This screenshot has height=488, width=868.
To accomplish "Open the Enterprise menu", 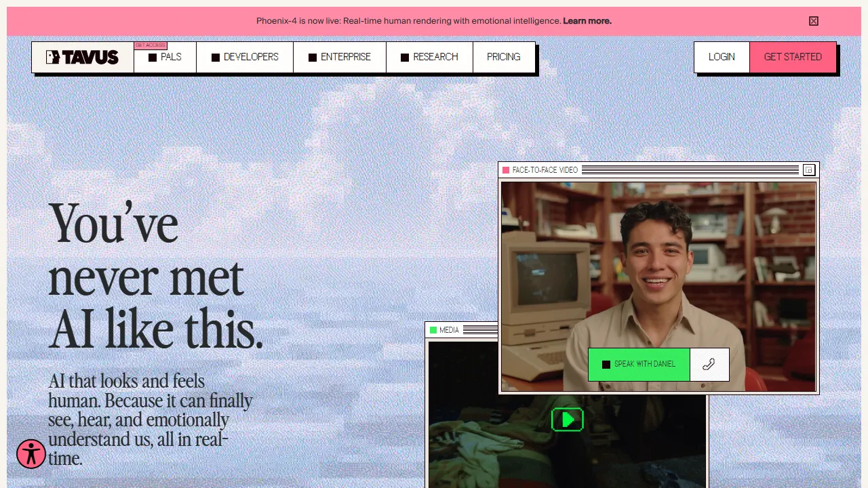I will (x=340, y=57).
